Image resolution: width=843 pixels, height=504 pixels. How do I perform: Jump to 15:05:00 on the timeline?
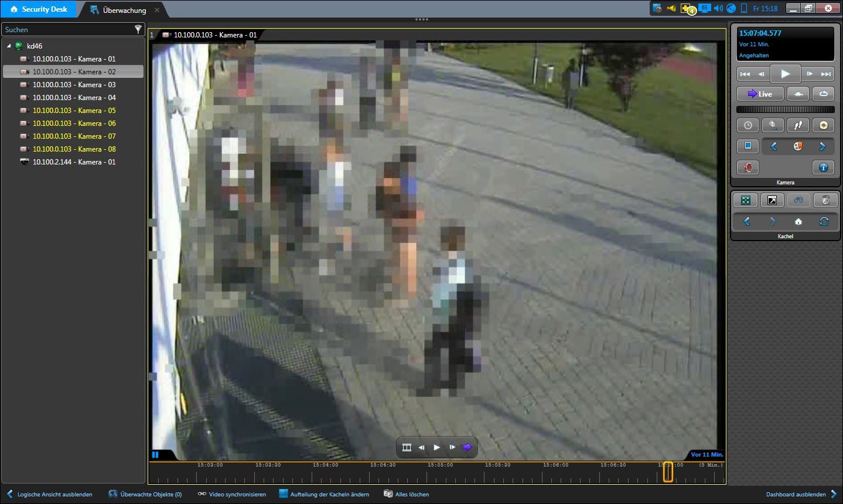pos(440,465)
